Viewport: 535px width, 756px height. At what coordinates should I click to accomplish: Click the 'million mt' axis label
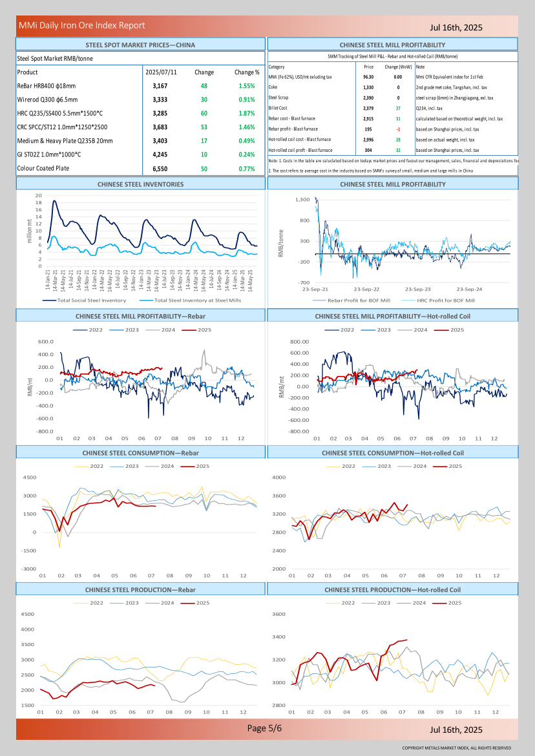click(30, 231)
